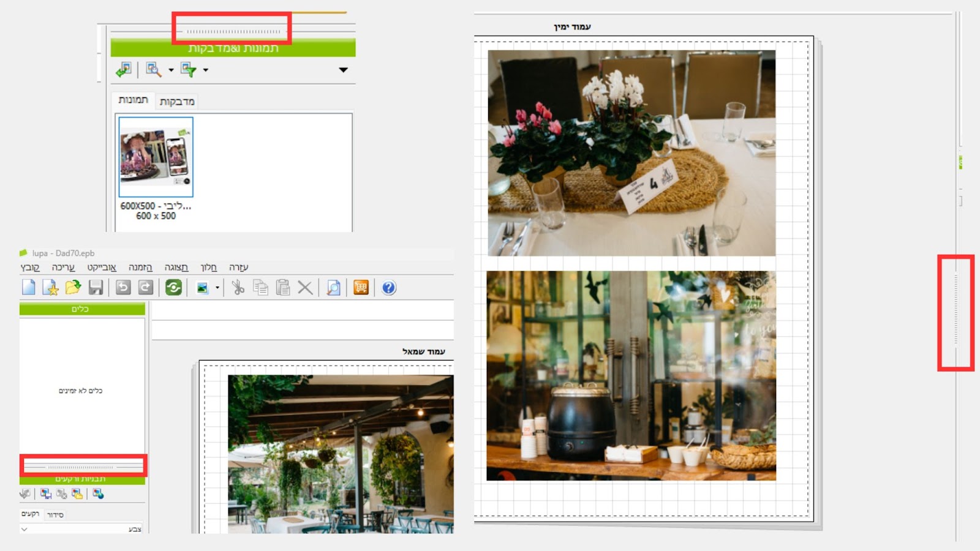Click the Redo arrow in the toolbar
This screenshot has height=551, width=980.
146,287
